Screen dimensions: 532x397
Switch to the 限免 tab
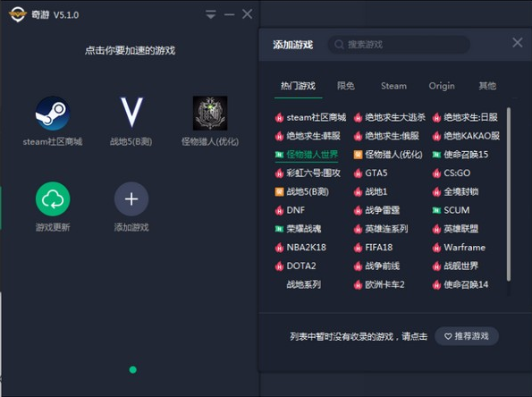coord(346,86)
